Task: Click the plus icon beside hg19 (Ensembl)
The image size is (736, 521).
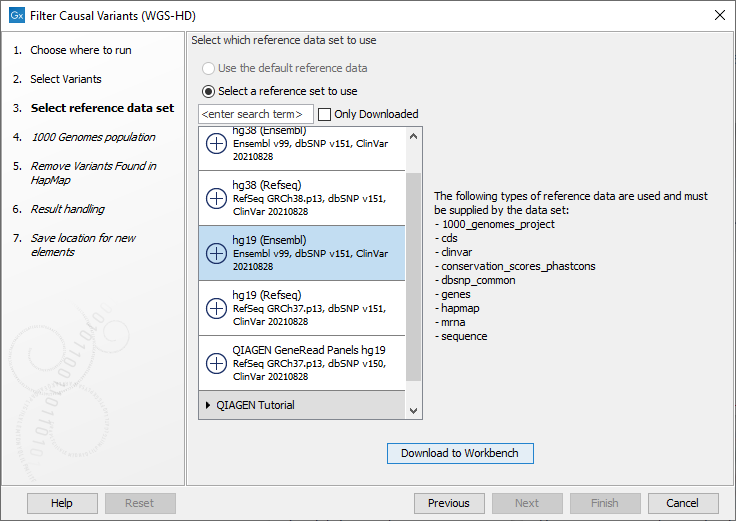Action: click(x=216, y=253)
